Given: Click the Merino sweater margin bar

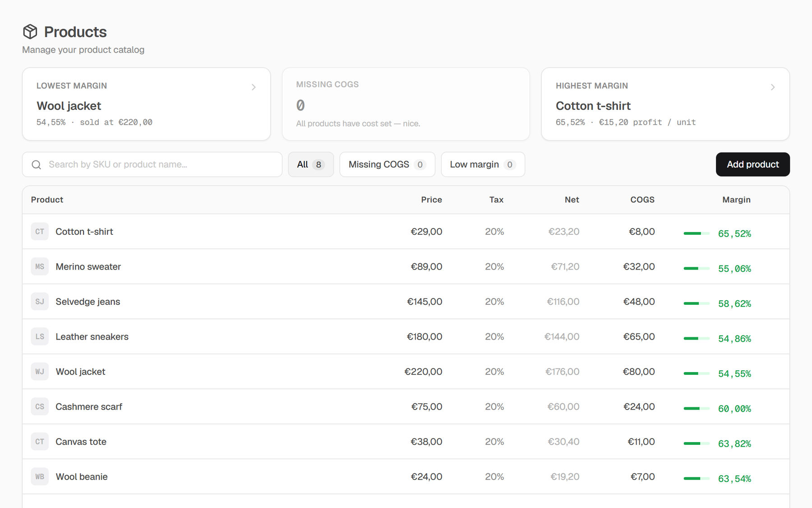Looking at the screenshot, I should (697, 269).
